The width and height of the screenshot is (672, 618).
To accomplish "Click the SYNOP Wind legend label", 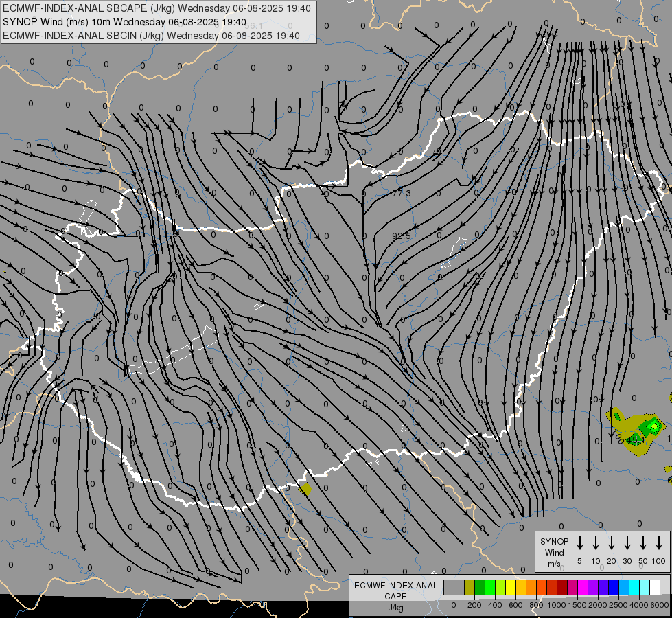I will point(554,547).
